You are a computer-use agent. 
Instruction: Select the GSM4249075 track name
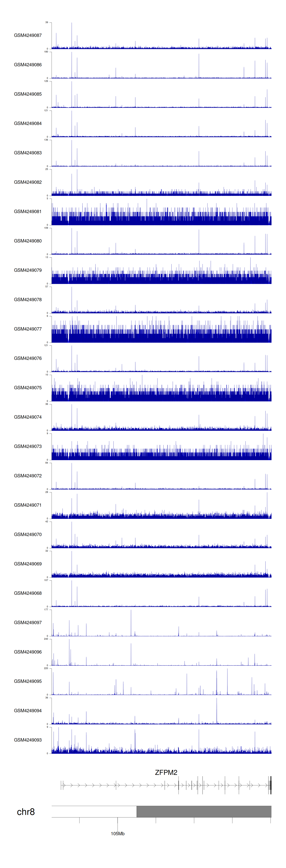(x=28, y=387)
